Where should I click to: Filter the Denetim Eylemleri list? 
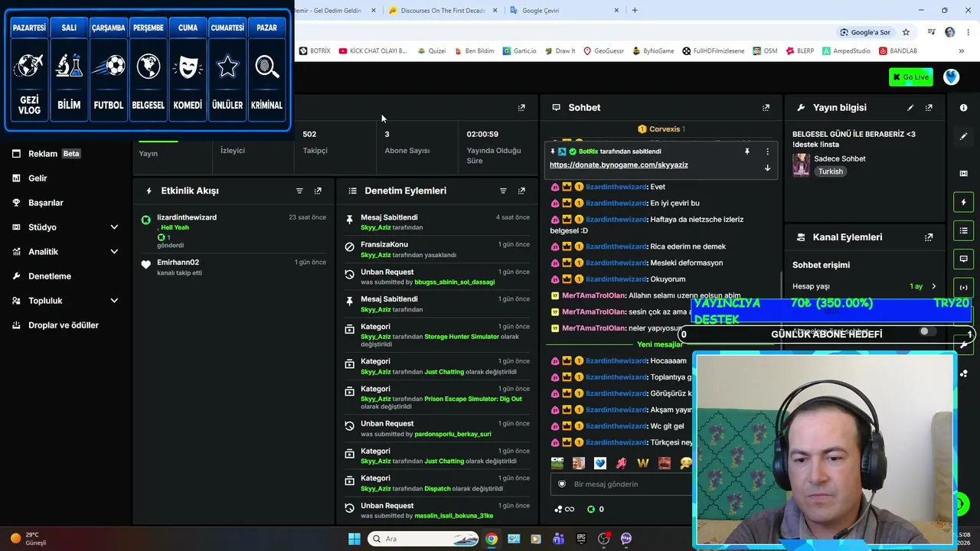pyautogui.click(x=503, y=191)
